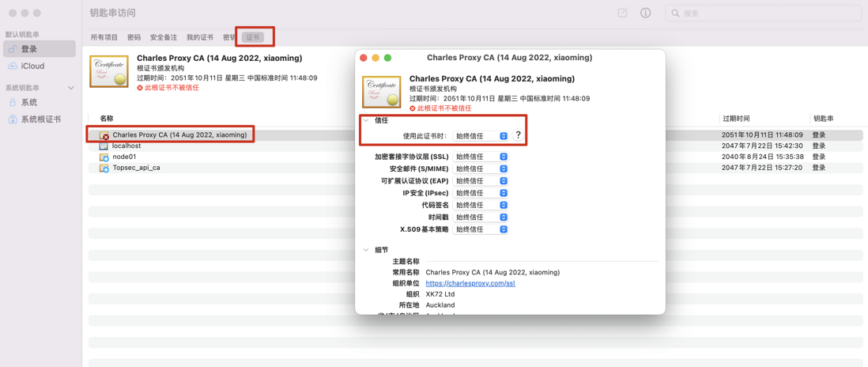Click the cloud icon beside iCloud in sidebar
The width and height of the screenshot is (868, 367).
coord(13,66)
